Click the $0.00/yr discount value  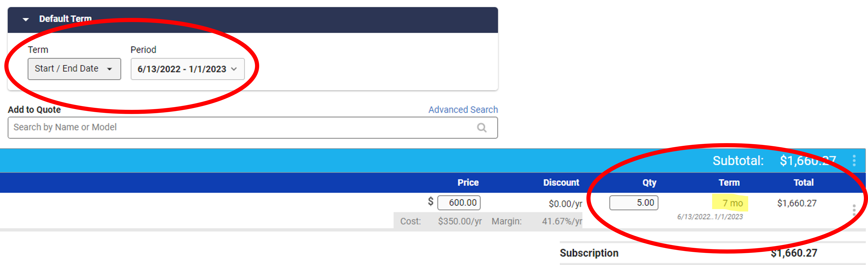[565, 204]
